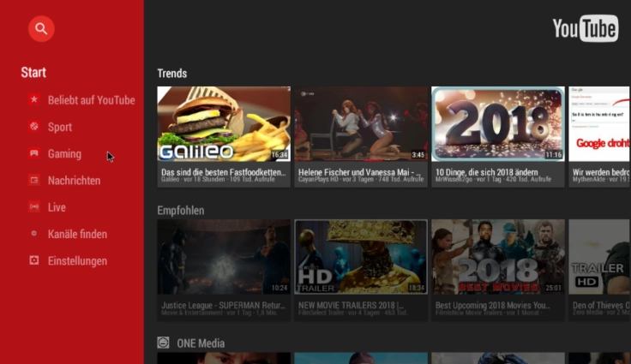Click the Trends section heading

[172, 73]
